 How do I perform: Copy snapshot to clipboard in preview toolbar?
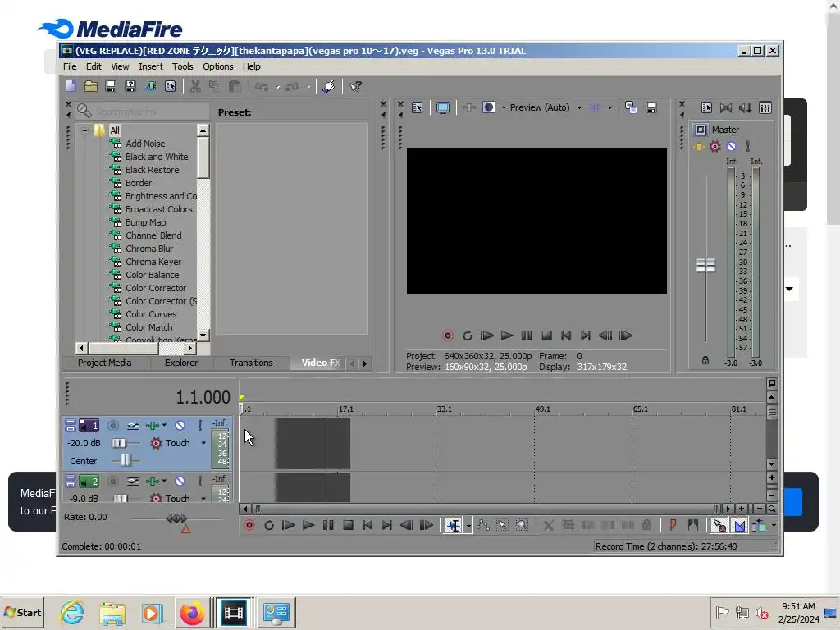click(x=631, y=107)
